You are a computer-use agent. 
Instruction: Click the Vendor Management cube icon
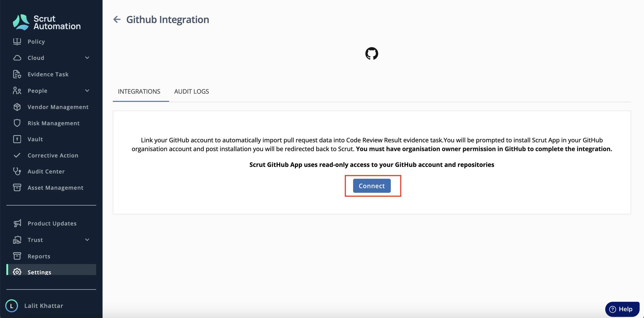pos(17,107)
